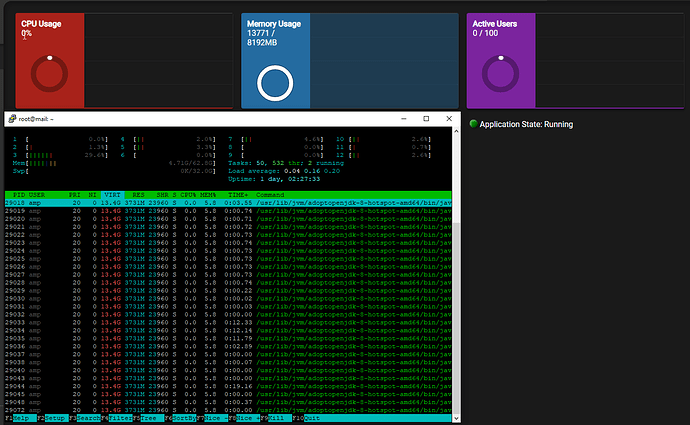690x425 pixels.
Task: Click the 0 / 100 active users value
Action: coord(485,33)
